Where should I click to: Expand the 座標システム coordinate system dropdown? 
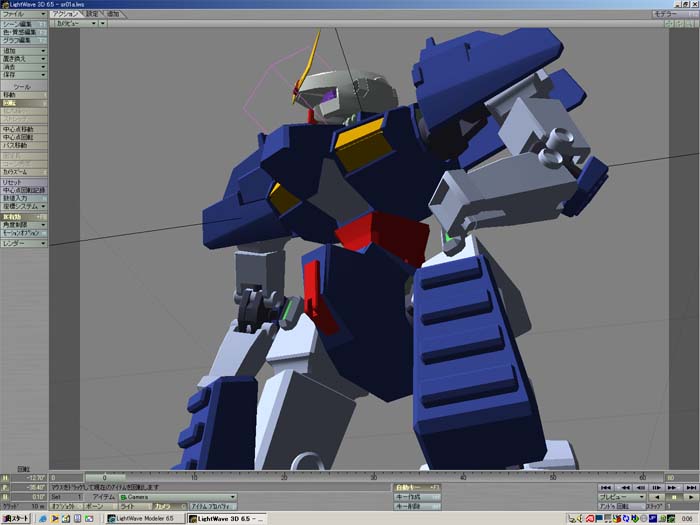coord(24,206)
